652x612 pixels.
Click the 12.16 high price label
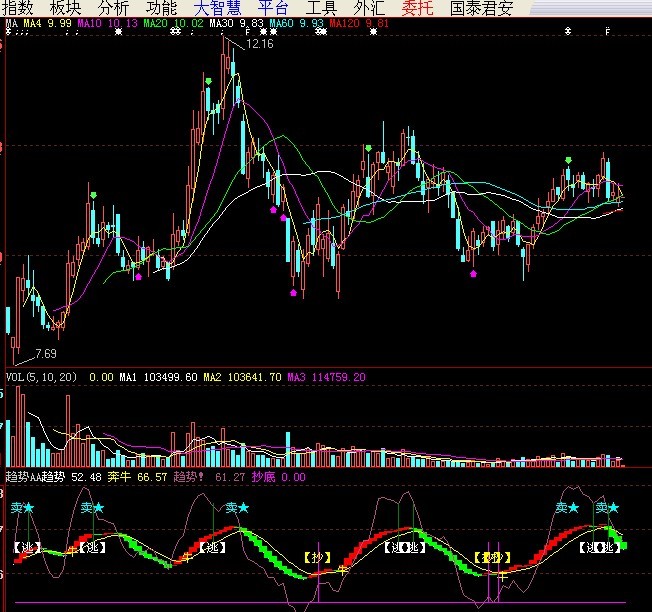coord(259,44)
